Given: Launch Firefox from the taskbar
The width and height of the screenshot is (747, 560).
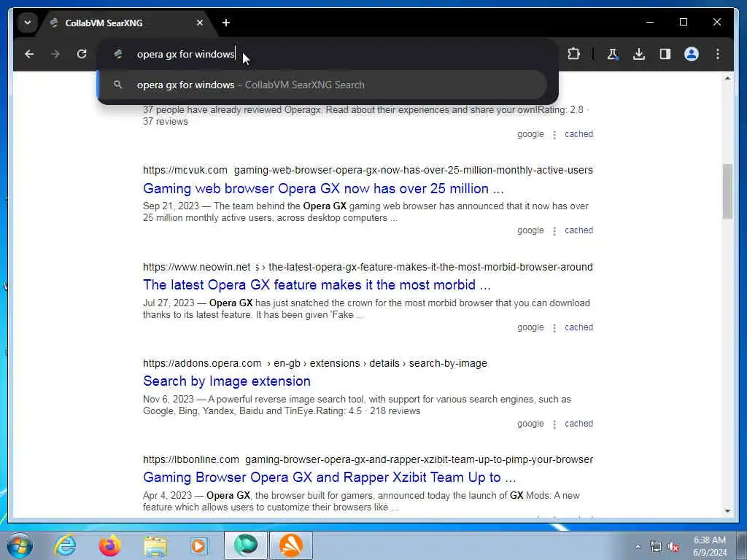Looking at the screenshot, I should [x=109, y=545].
